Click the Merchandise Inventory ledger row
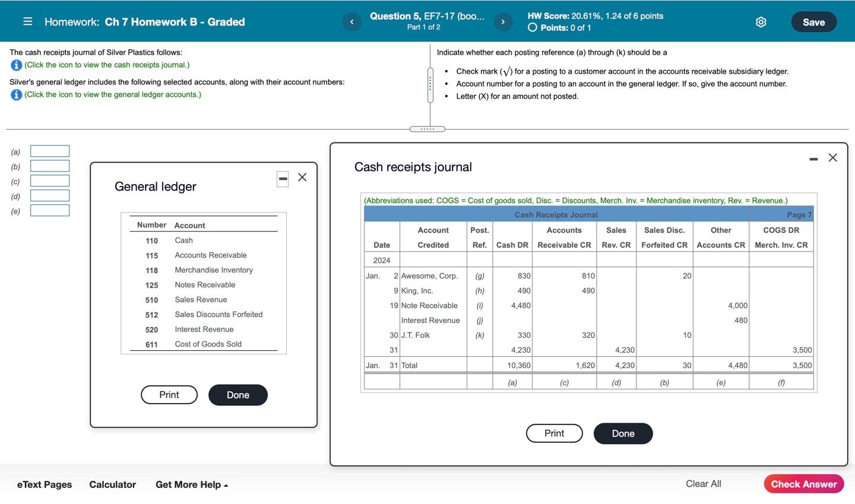The height and width of the screenshot is (504, 855). point(204,270)
